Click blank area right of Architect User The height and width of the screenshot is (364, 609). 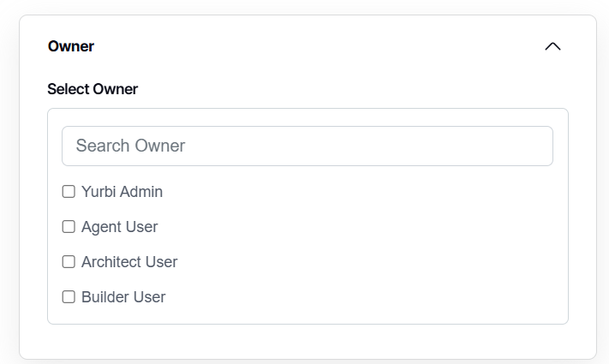point(360,262)
